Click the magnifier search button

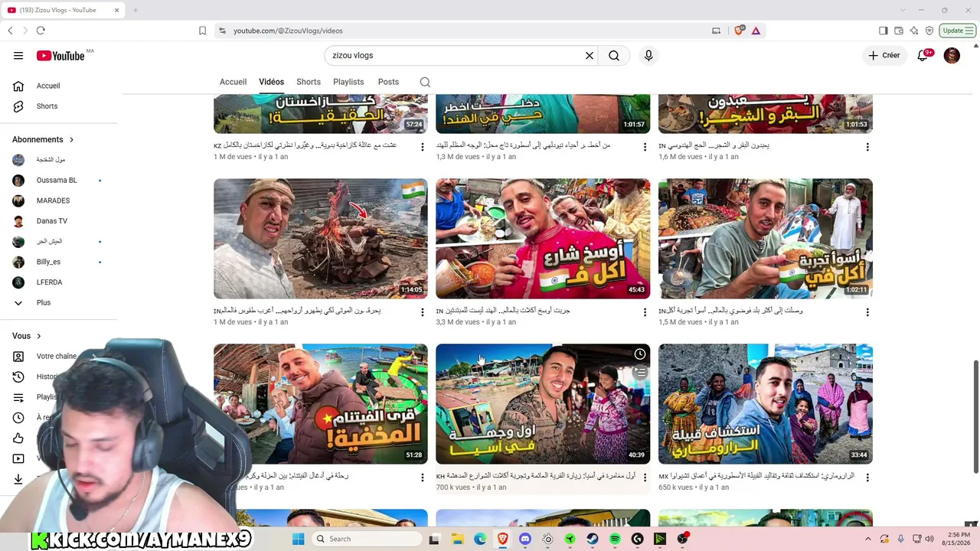click(x=614, y=56)
